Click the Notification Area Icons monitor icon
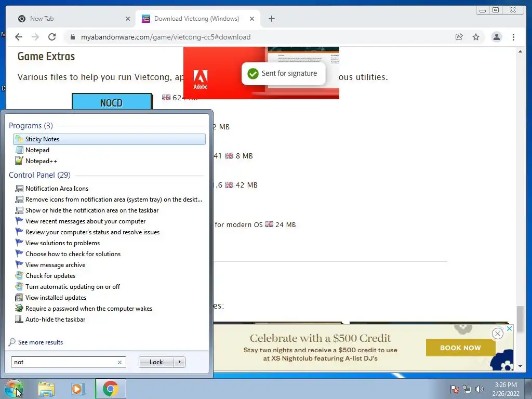 [x=19, y=188]
